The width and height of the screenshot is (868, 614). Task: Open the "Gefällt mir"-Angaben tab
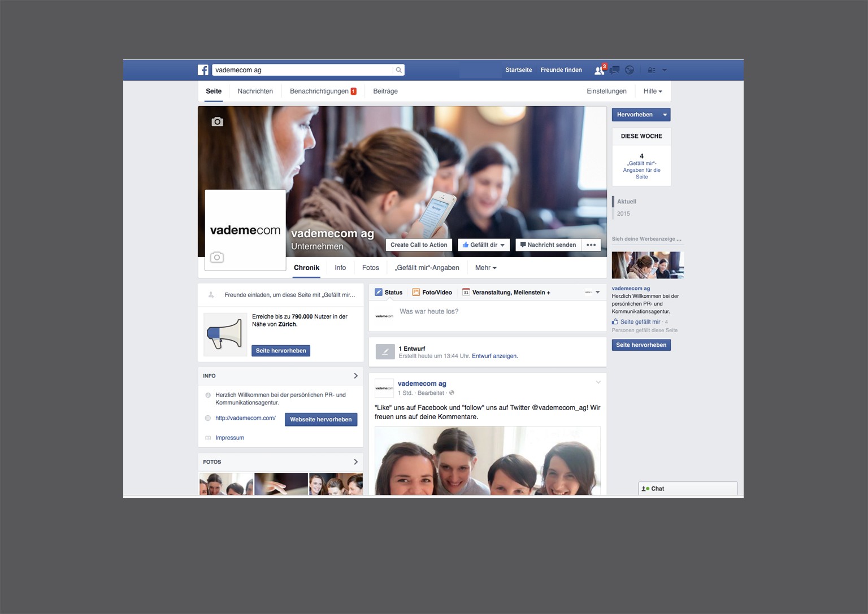(x=427, y=268)
